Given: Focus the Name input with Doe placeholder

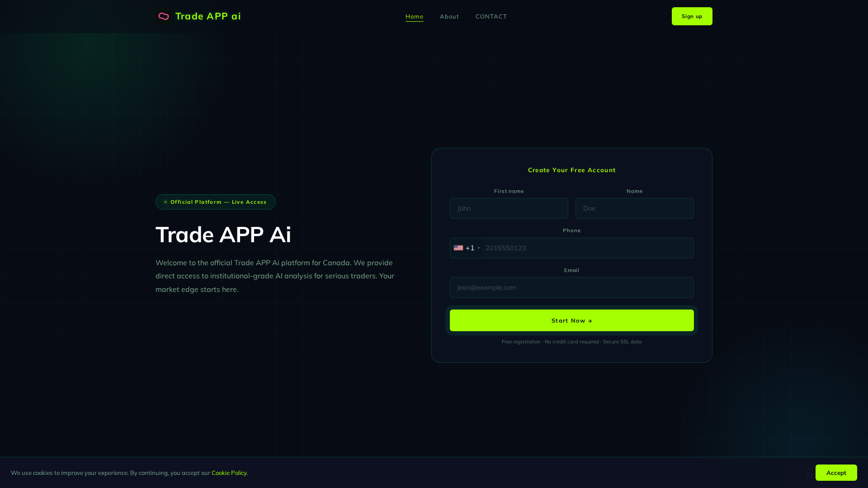Looking at the screenshot, I should pyautogui.click(x=635, y=208).
